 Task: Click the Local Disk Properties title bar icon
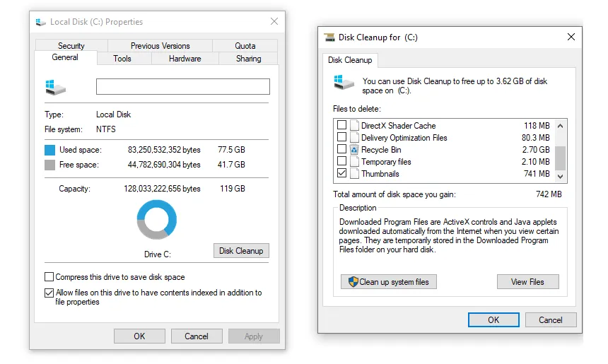pos(41,22)
